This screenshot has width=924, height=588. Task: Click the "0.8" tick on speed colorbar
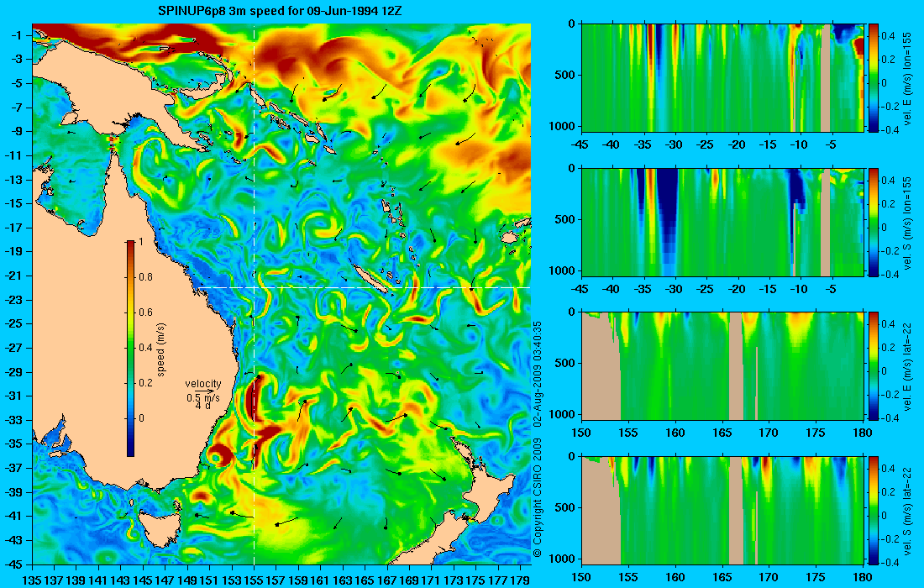[145, 277]
